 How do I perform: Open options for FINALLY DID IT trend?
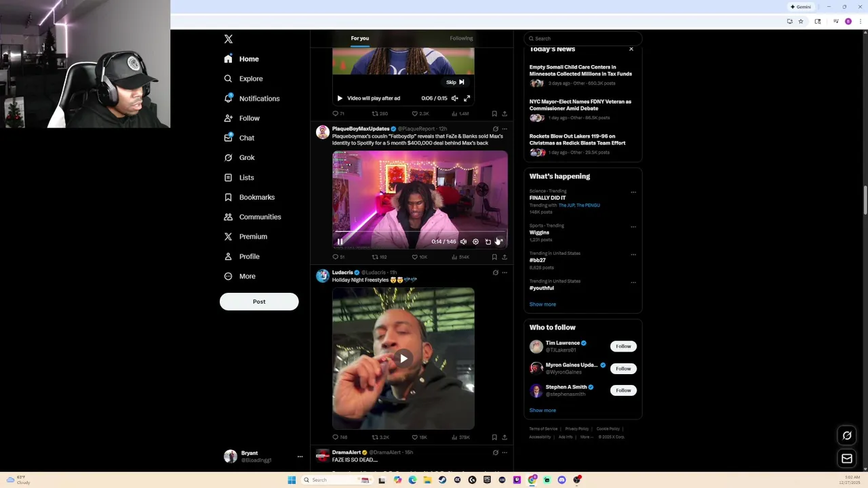(633, 192)
